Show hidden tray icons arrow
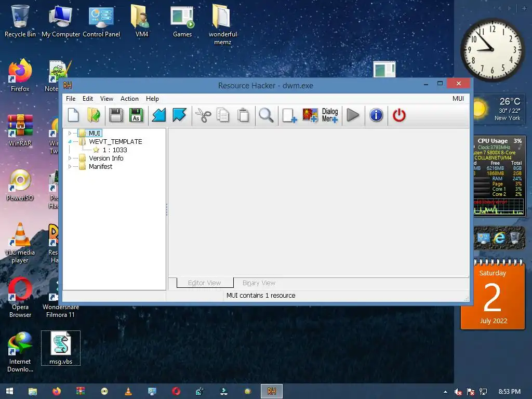 [445, 392]
